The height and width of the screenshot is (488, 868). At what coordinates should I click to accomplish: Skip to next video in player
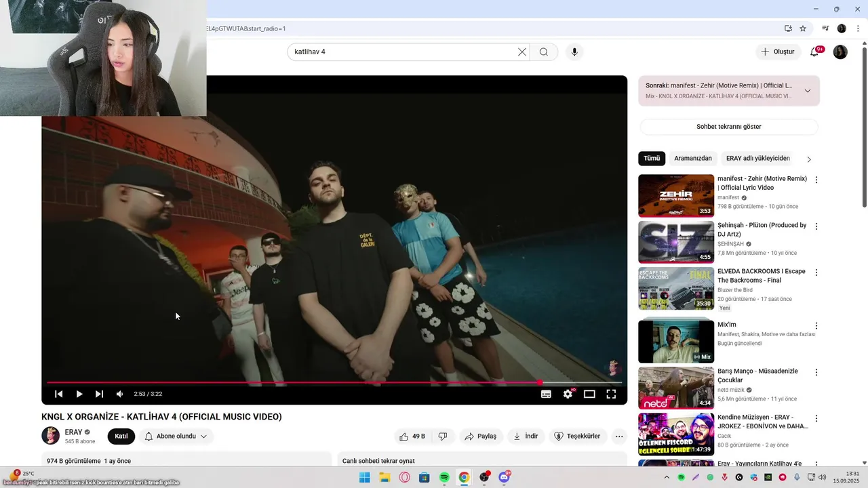click(100, 394)
